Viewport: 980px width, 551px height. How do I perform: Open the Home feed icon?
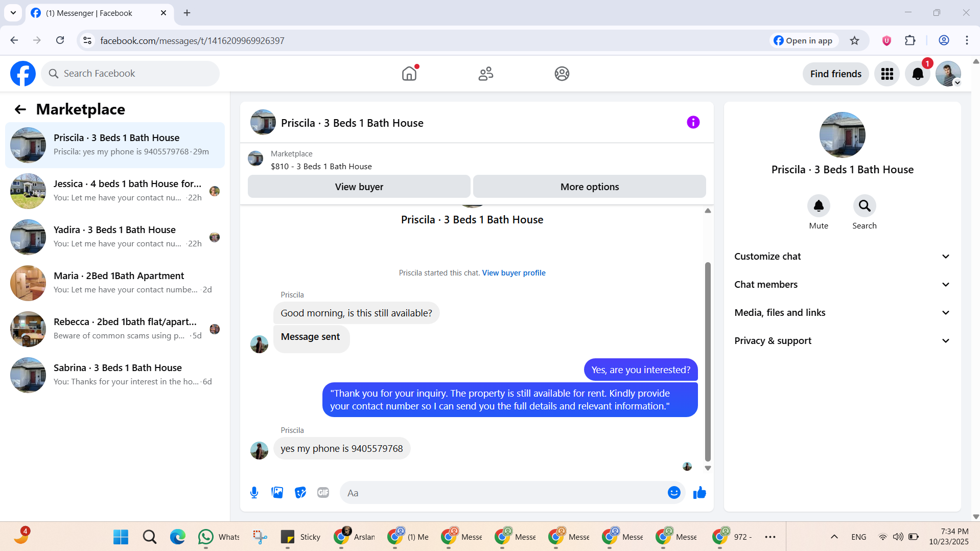pyautogui.click(x=409, y=74)
